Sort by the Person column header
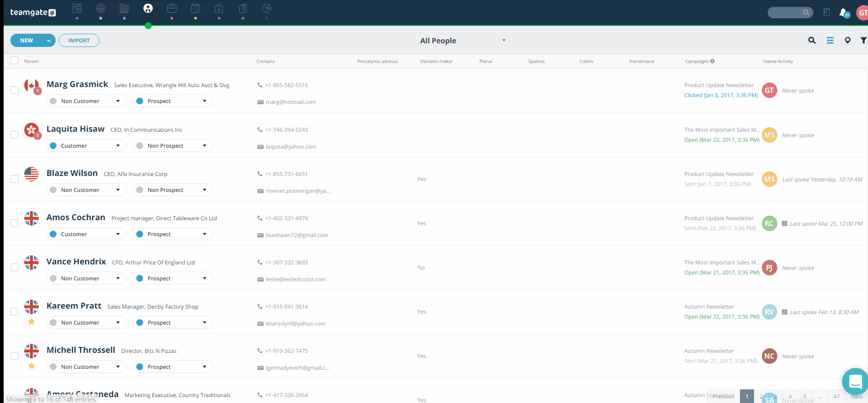This screenshot has height=403, width=868. (x=31, y=61)
